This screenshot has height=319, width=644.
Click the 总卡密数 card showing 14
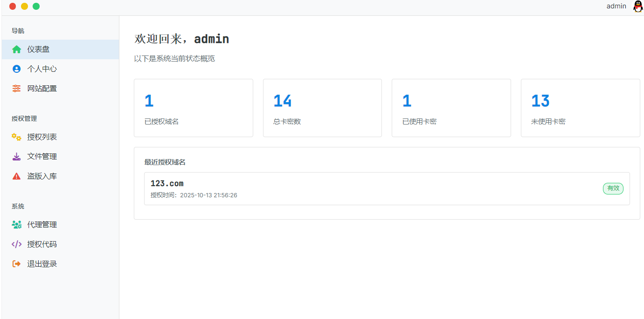[322, 108]
